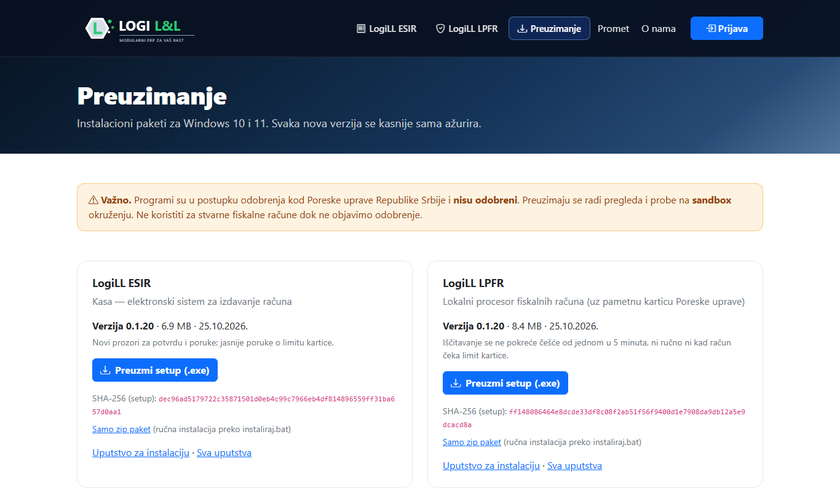Click the shield icon beside LogiLL LPFR

point(440,28)
